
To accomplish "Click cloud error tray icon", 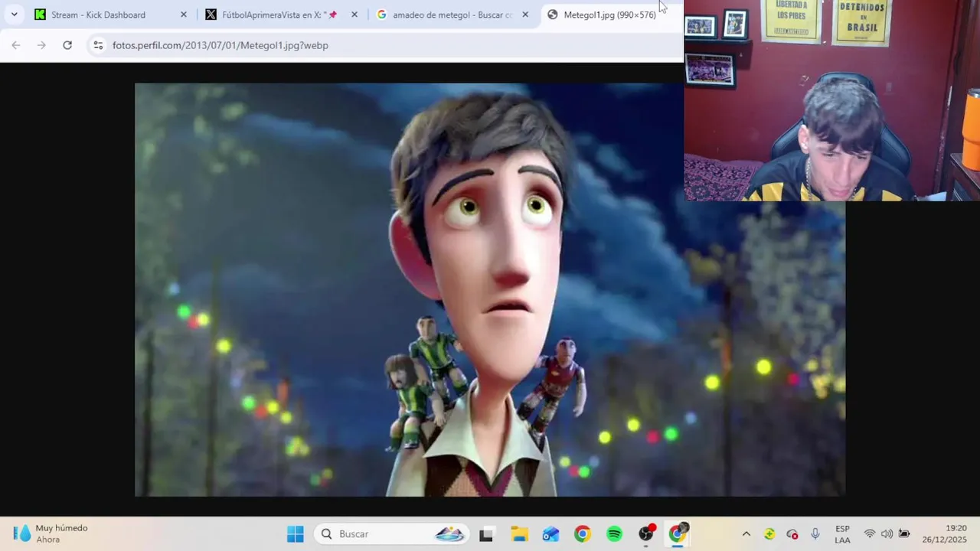I will (x=792, y=534).
